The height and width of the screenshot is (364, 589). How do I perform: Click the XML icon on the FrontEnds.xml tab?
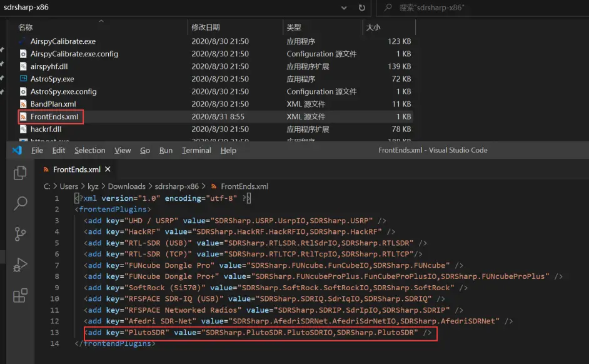coord(46,169)
